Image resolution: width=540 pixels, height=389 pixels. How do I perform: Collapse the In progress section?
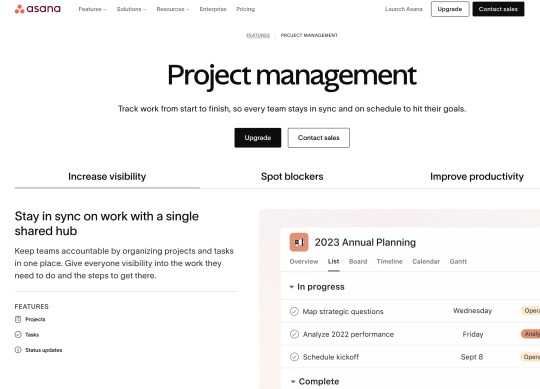coord(291,287)
